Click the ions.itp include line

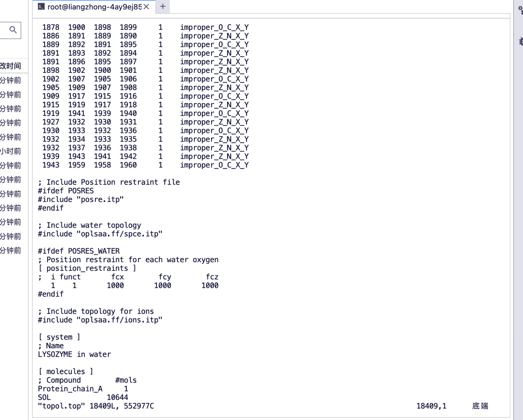(100, 320)
